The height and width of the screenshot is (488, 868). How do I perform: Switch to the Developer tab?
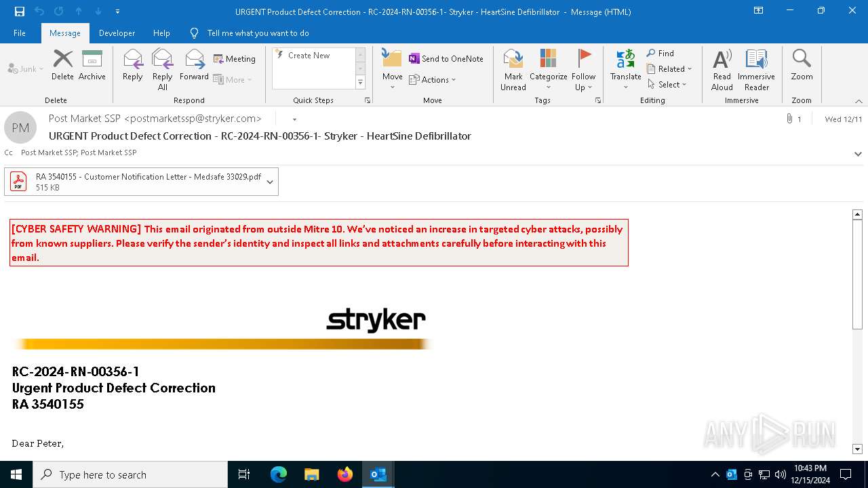tap(117, 33)
